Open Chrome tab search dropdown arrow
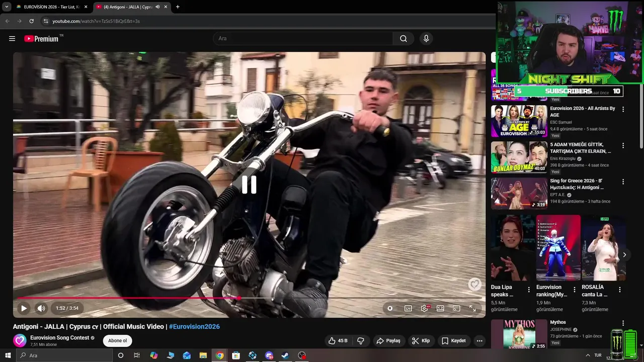Image resolution: width=644 pixels, height=362 pixels. coord(7,7)
